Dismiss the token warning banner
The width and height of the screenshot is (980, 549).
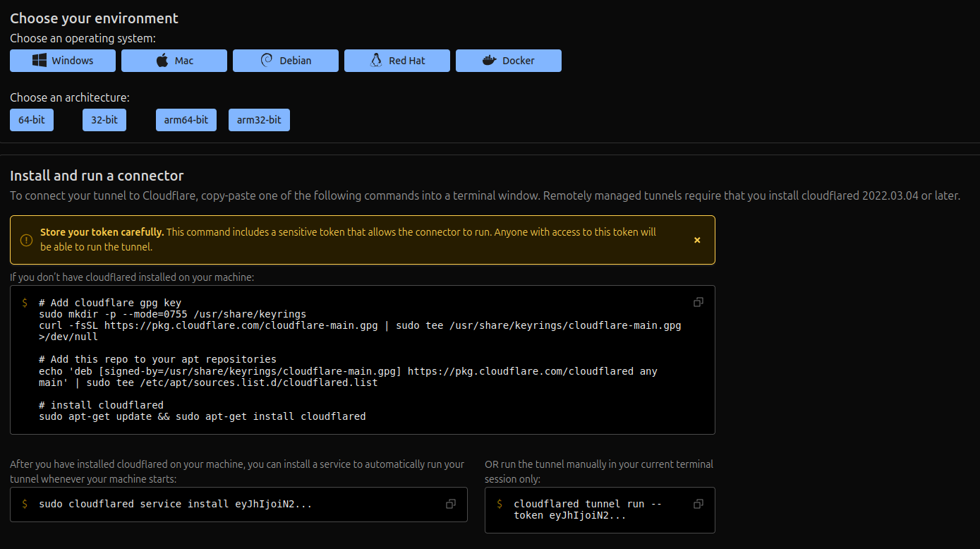tap(697, 240)
